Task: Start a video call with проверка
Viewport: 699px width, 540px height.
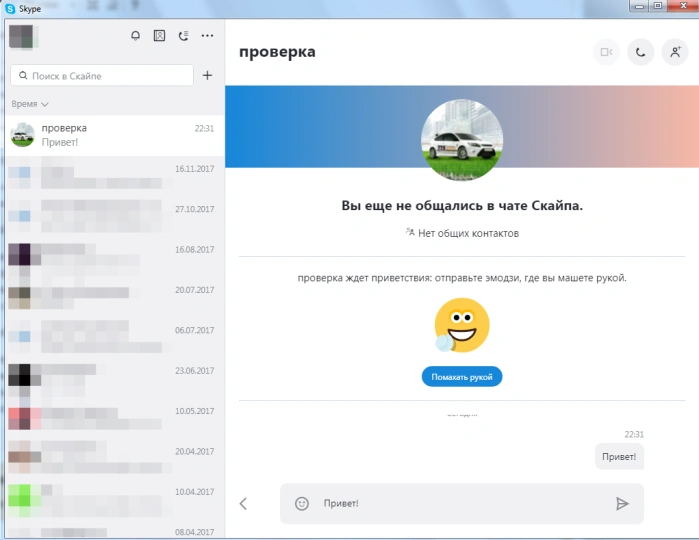Action: coord(606,52)
